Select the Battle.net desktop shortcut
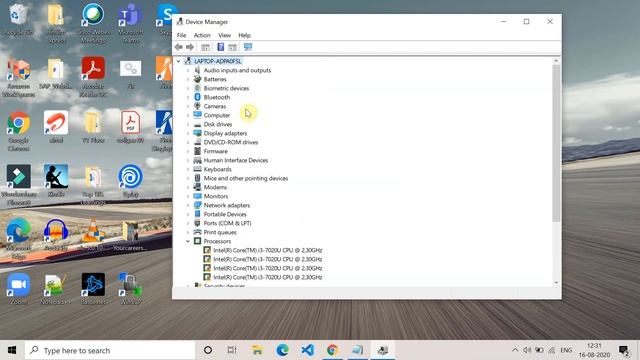640x360 pixels. click(93, 289)
